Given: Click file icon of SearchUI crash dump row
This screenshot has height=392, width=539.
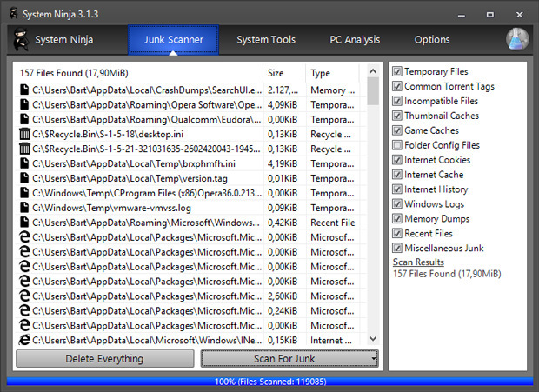Looking at the screenshot, I should (x=24, y=90).
